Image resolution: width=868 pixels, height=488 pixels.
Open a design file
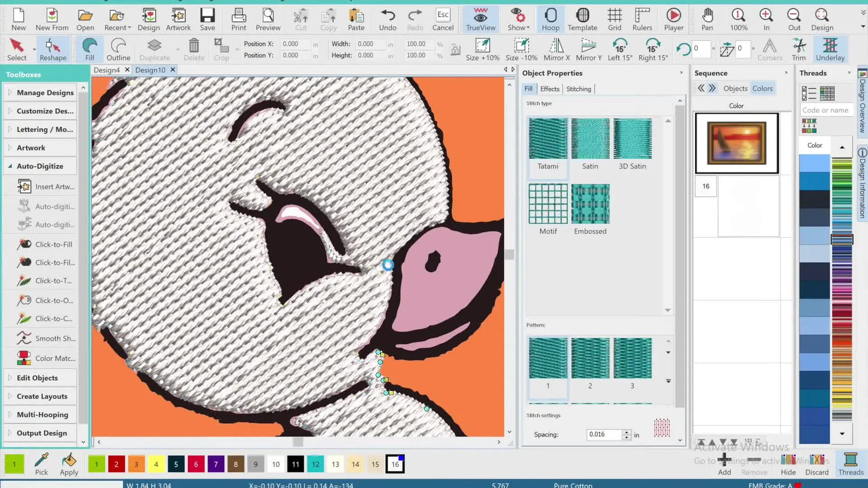[x=85, y=20]
